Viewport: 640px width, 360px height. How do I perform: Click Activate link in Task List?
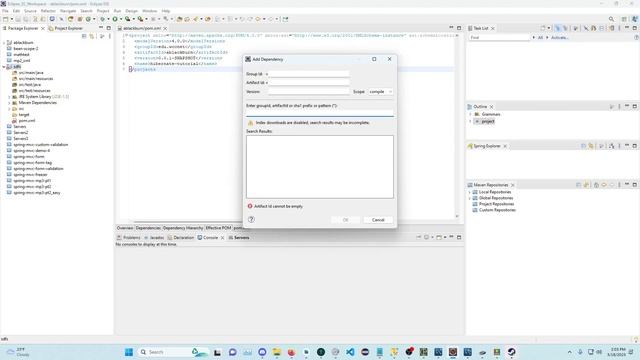560,38
